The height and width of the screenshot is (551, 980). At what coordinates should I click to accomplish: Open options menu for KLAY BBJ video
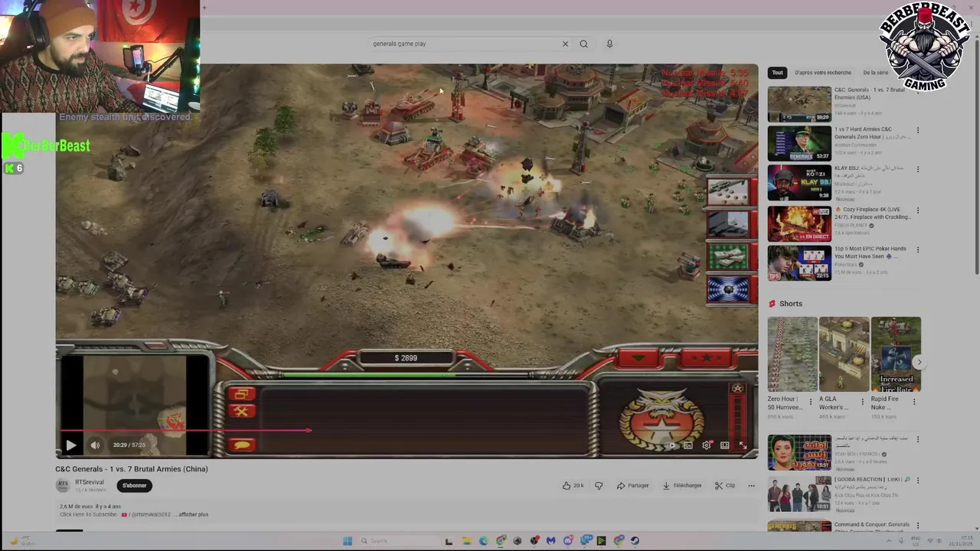pos(917,169)
